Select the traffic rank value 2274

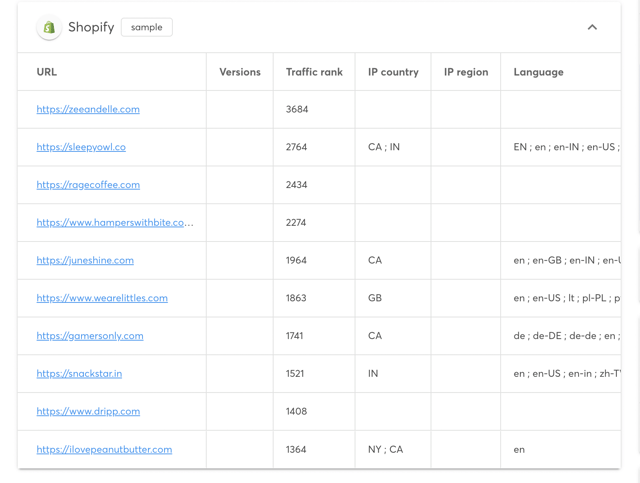[x=296, y=223]
